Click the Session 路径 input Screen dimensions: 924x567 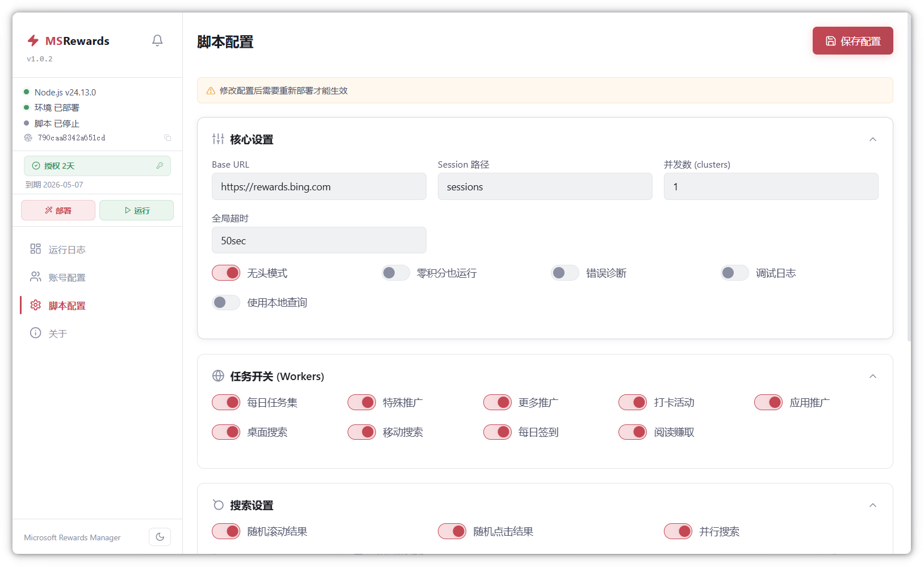pyautogui.click(x=545, y=186)
